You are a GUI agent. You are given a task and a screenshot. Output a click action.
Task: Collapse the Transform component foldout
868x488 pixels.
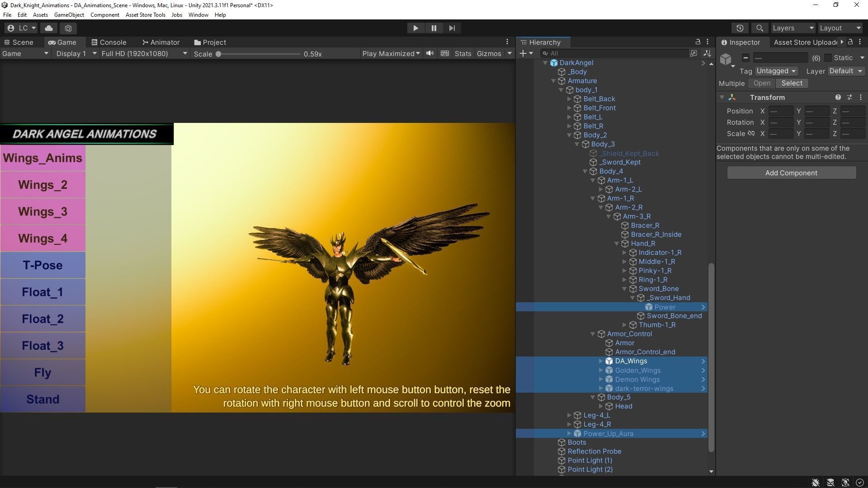click(722, 97)
